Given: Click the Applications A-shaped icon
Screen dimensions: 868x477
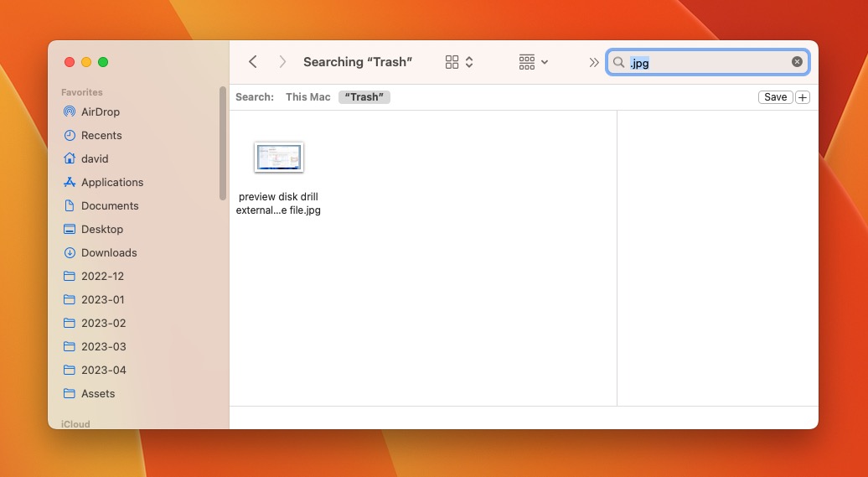Looking at the screenshot, I should pyautogui.click(x=70, y=182).
